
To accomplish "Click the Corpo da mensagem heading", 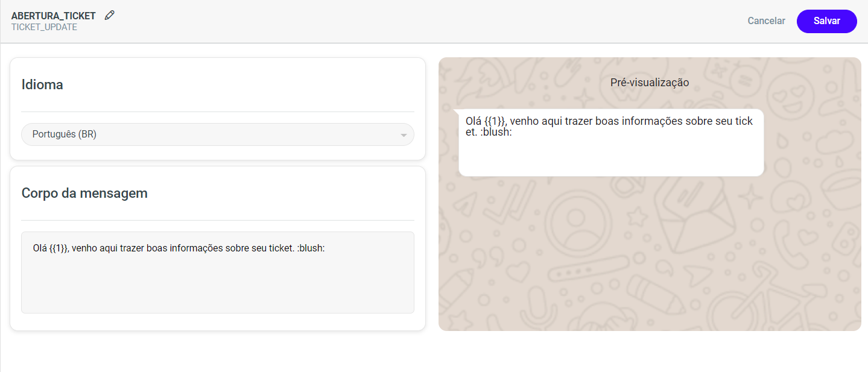I will (x=84, y=193).
